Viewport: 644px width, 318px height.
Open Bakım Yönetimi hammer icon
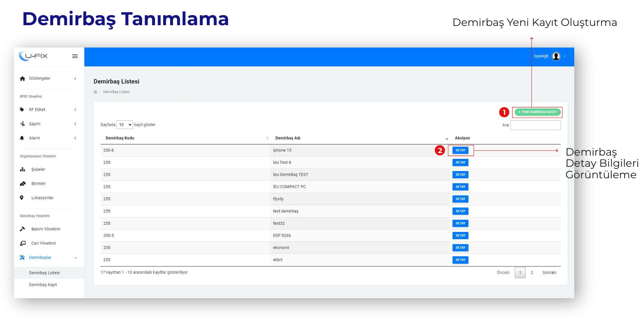(x=23, y=229)
